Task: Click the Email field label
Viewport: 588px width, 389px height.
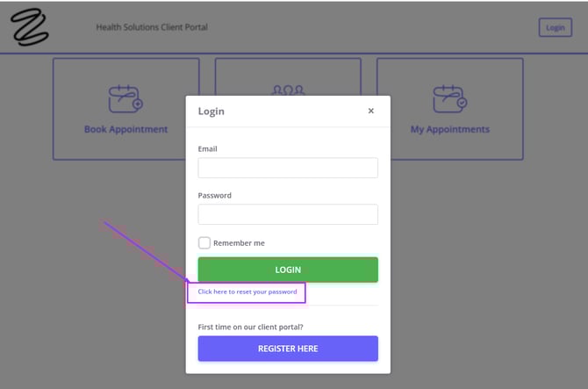Action: 208,149
